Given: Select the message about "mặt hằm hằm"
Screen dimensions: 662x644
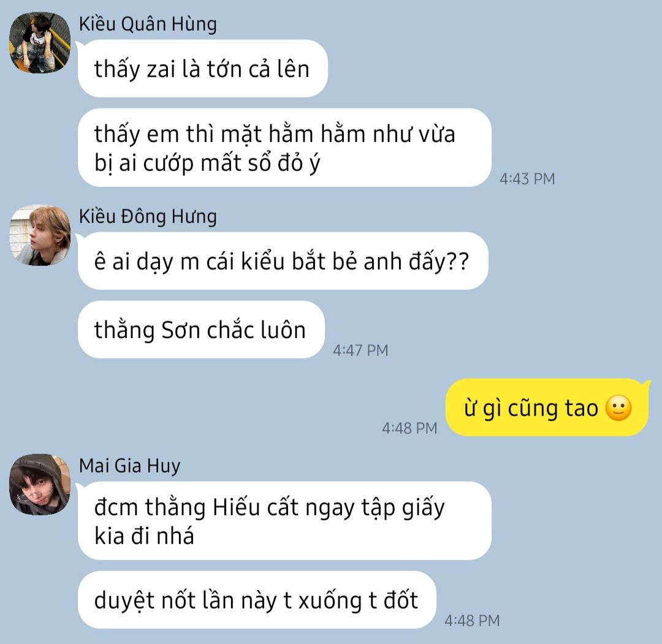Looking at the screenshot, I should (x=284, y=148).
